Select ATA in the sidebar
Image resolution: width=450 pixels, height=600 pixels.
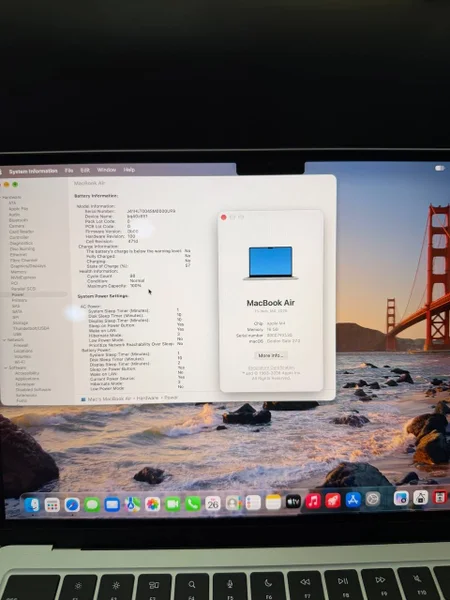(x=13, y=203)
